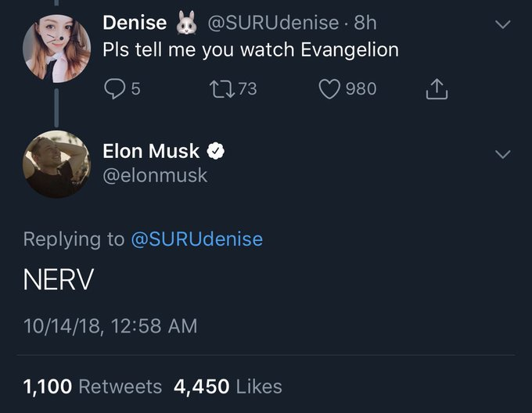Retweet Denise's Evangelion tweet
The width and height of the screenshot is (532, 413).
click(222, 89)
